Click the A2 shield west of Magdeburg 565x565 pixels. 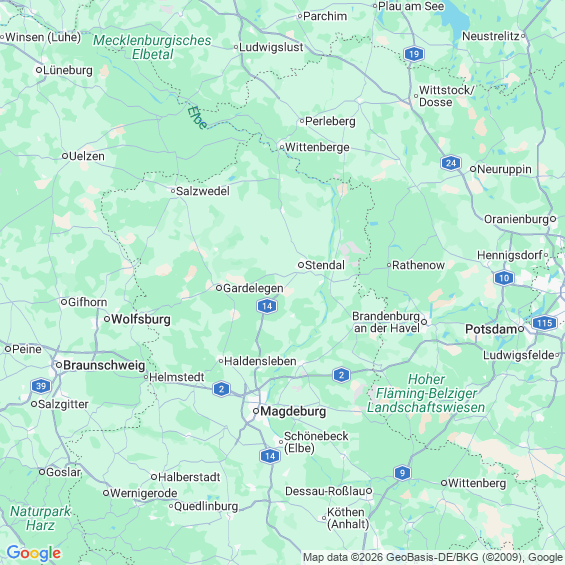click(221, 389)
